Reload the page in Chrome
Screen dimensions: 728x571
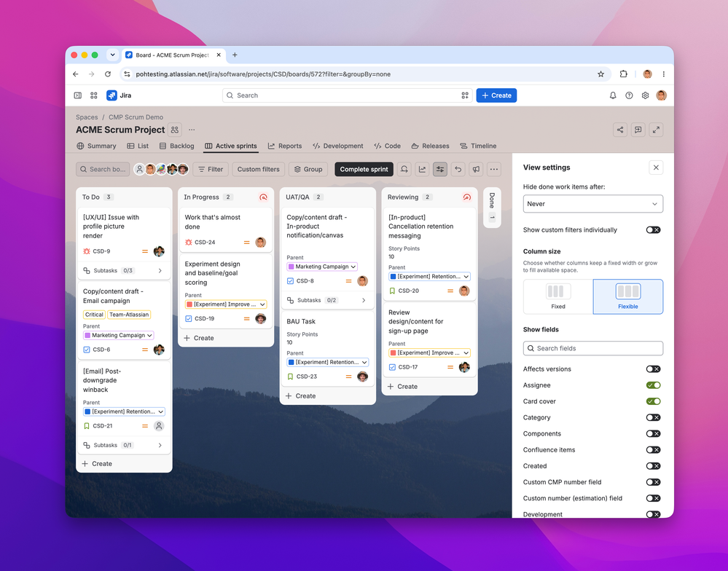tap(108, 74)
